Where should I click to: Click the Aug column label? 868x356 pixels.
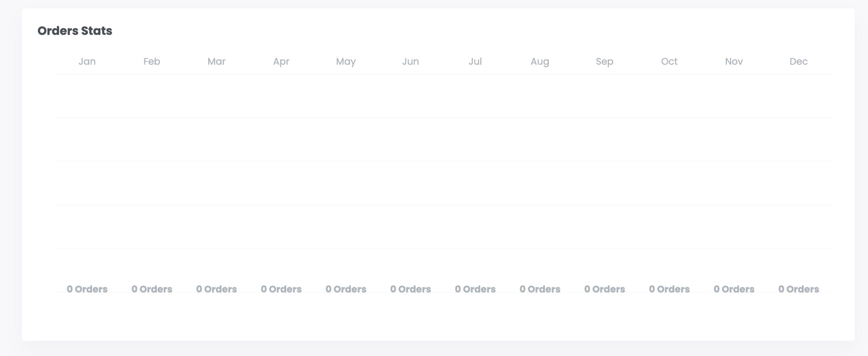coord(540,62)
